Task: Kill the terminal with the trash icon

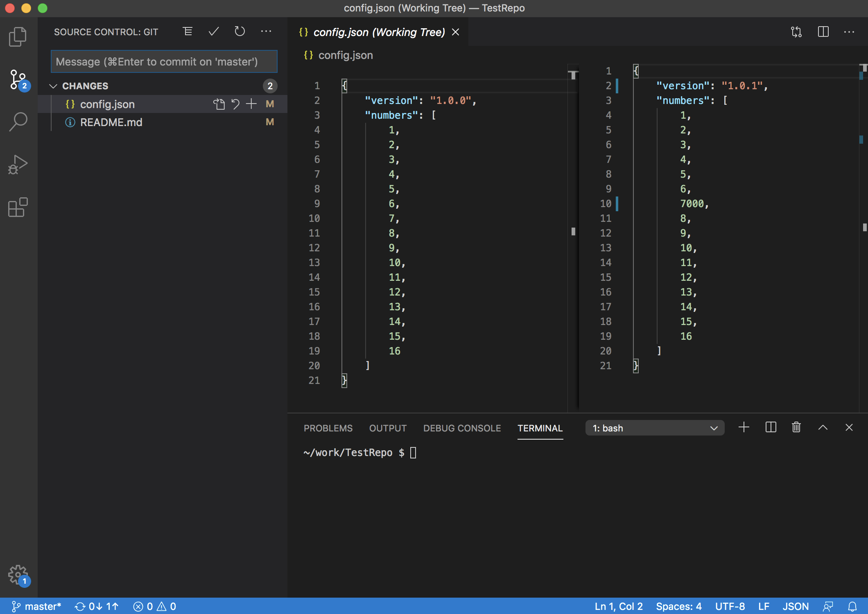Action: coord(796,427)
